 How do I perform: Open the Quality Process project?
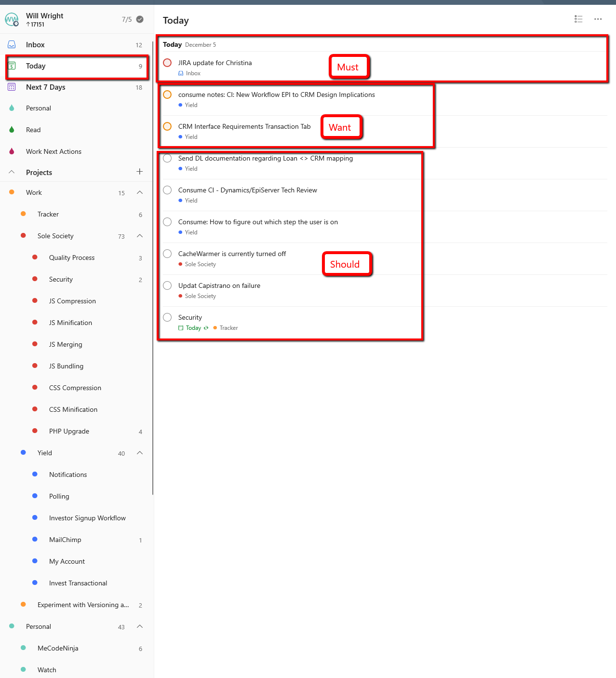76,258
